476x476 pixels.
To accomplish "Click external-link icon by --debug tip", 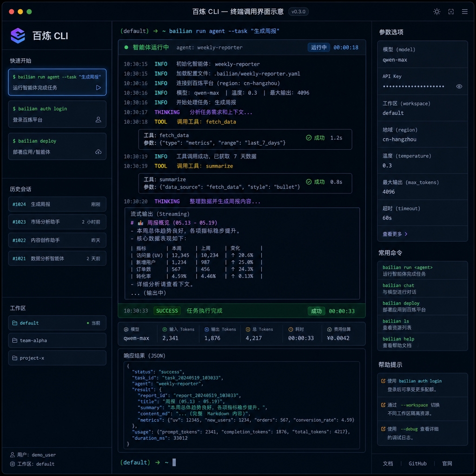I will click(383, 429).
